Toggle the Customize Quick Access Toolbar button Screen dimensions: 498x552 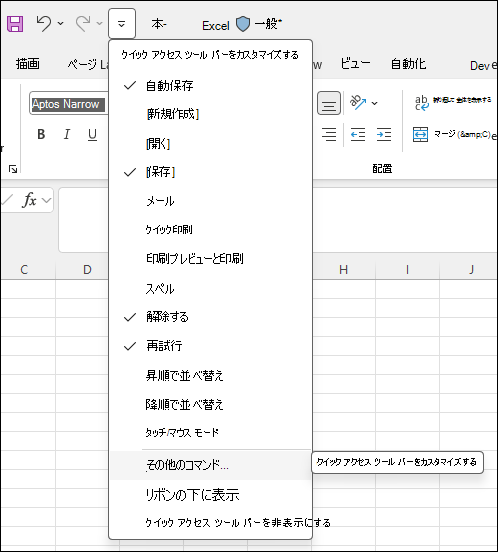(122, 24)
